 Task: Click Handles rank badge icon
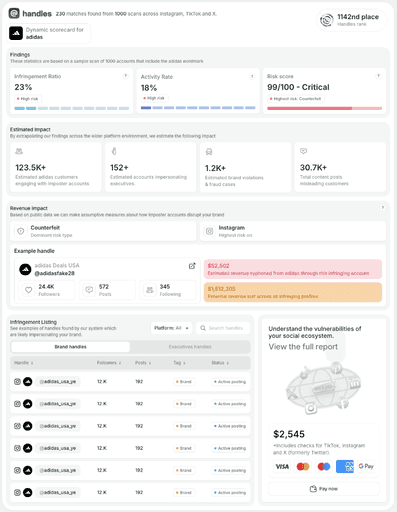coord(327,20)
